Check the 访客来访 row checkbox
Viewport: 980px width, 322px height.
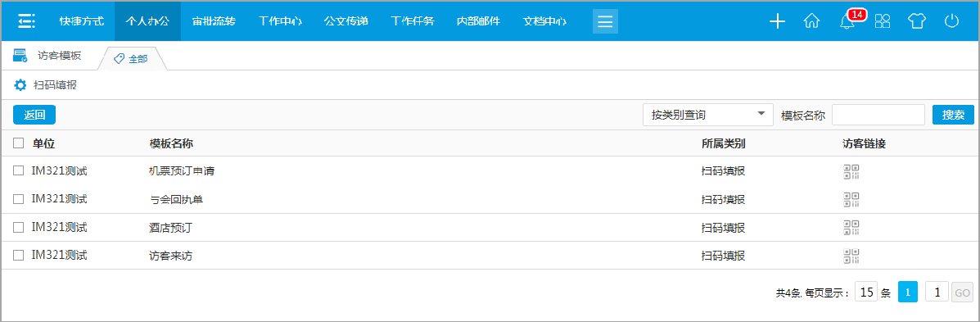[x=19, y=255]
